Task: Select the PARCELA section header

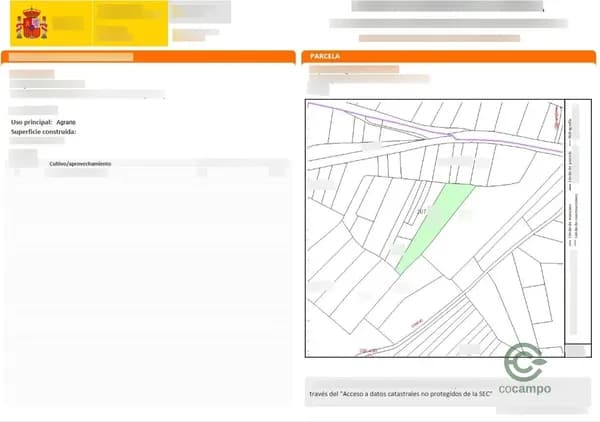Action: tap(326, 57)
